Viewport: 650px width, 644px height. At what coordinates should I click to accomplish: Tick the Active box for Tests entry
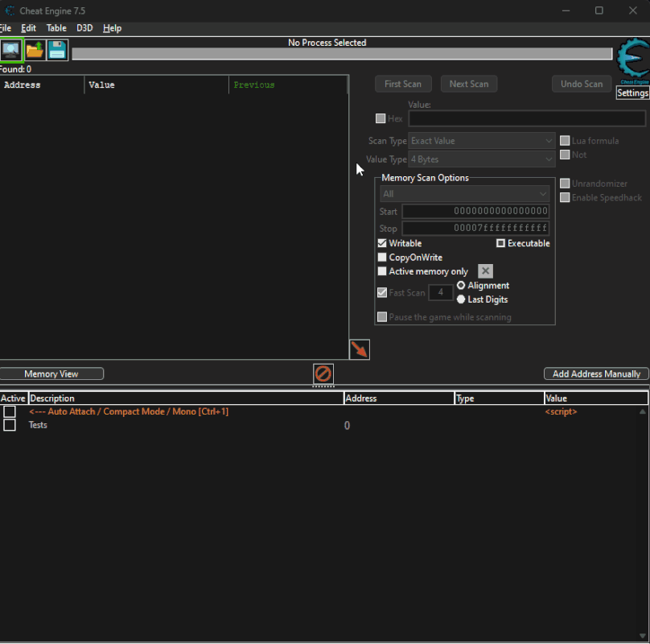(x=10, y=425)
